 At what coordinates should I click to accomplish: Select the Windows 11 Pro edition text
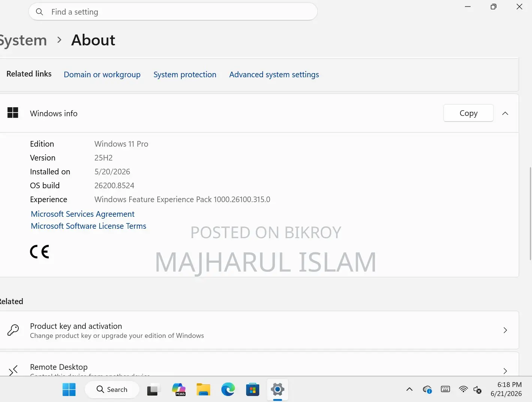(x=121, y=144)
